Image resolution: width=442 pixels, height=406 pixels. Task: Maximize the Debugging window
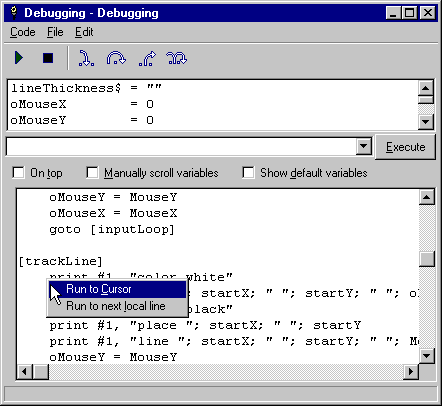(x=409, y=13)
